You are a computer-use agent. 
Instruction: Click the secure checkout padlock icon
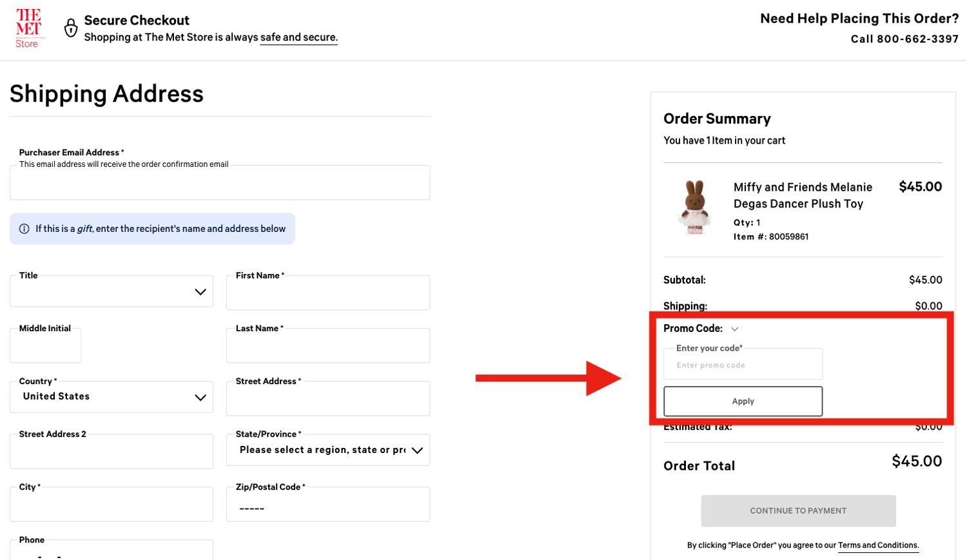coord(71,28)
